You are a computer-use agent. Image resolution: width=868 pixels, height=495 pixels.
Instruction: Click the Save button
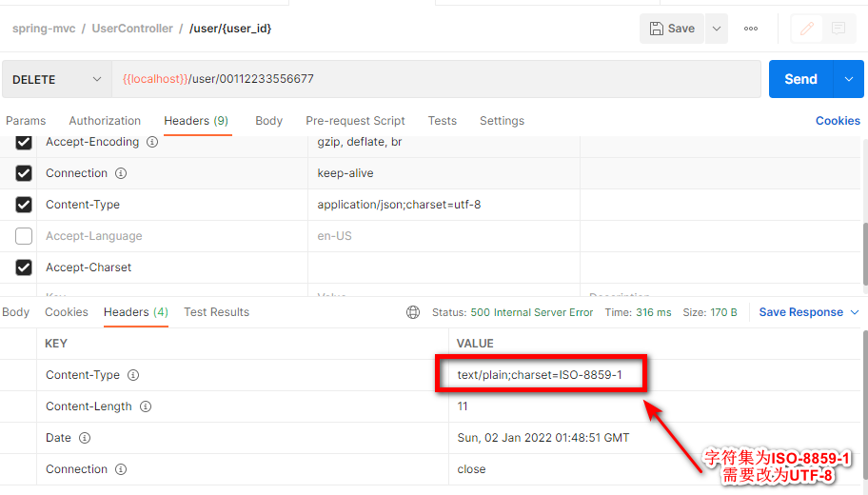pyautogui.click(x=672, y=29)
